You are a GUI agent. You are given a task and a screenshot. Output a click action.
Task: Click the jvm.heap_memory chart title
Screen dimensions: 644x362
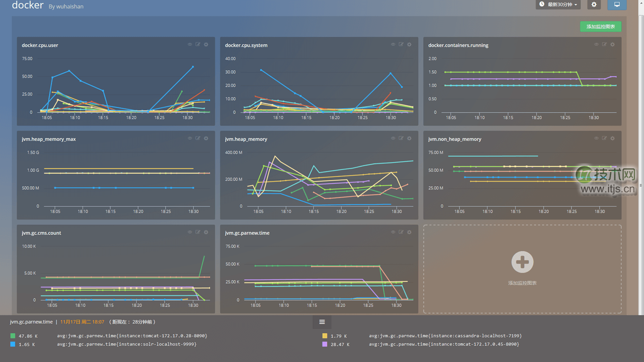click(x=246, y=139)
